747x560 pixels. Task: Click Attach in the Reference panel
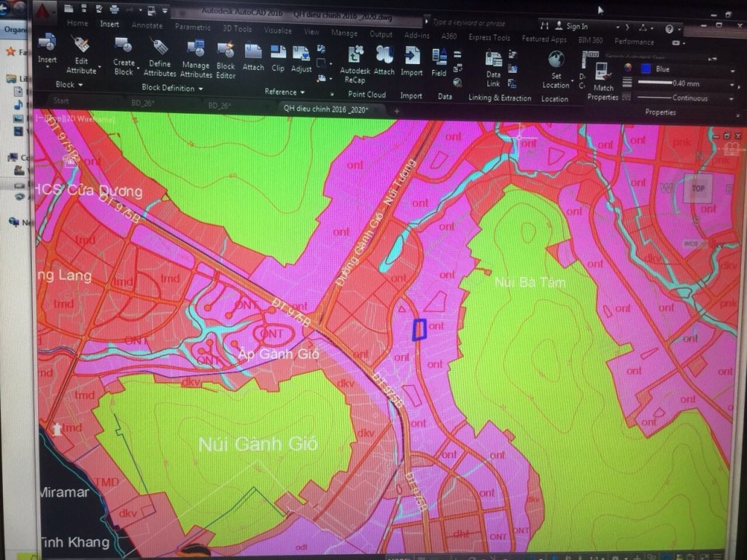253,52
